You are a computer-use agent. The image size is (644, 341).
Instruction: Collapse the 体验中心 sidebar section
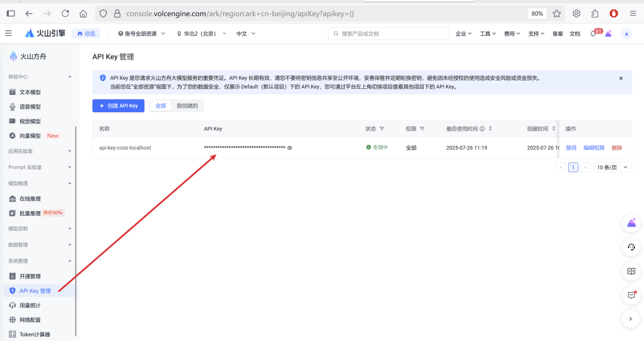[39, 77]
